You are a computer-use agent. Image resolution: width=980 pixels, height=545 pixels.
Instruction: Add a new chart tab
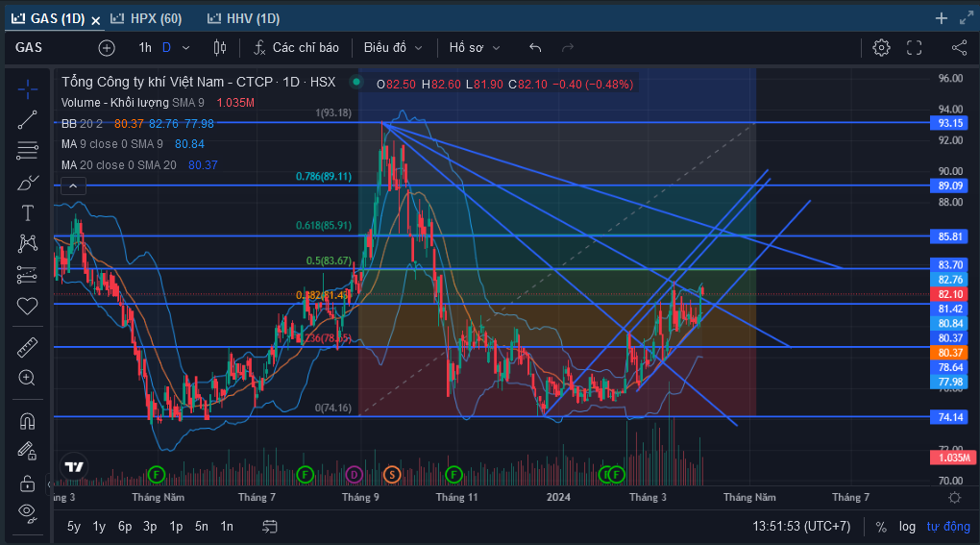942,19
